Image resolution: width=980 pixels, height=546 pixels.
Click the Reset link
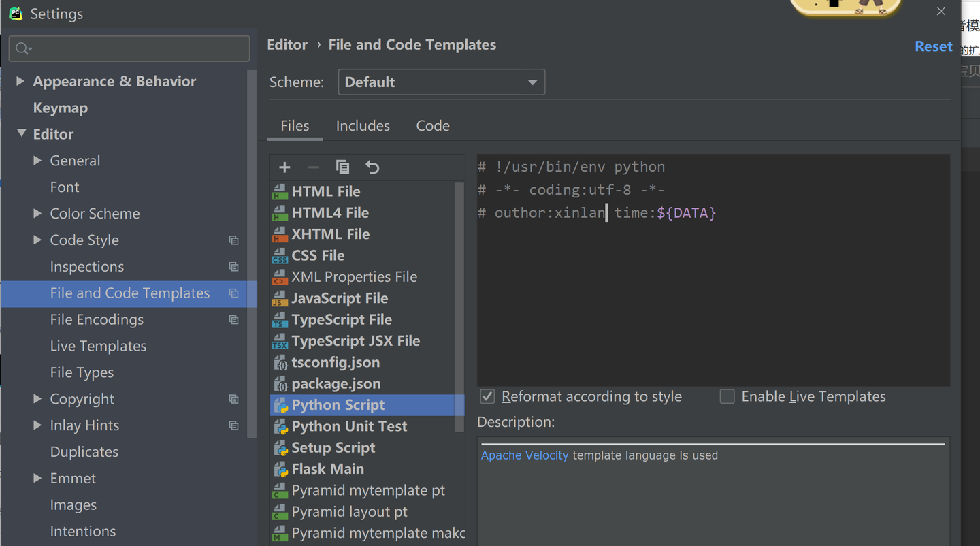pyautogui.click(x=933, y=46)
